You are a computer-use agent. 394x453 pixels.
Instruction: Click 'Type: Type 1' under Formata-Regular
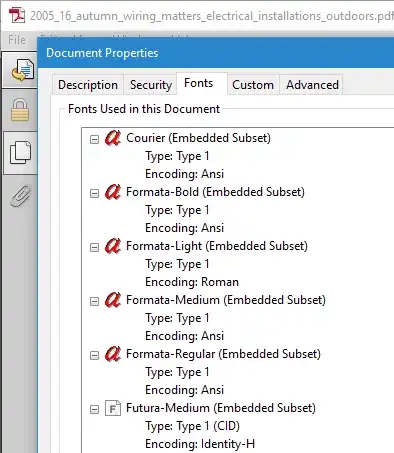click(x=177, y=372)
